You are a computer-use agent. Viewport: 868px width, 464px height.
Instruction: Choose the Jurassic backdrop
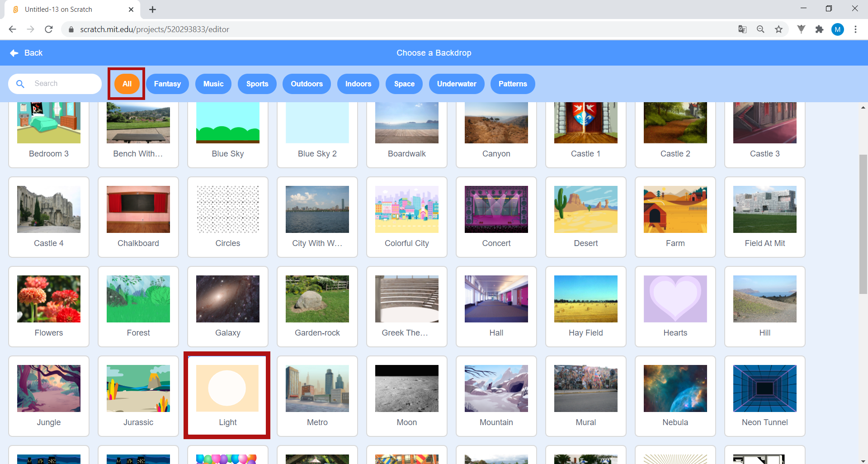(x=138, y=396)
